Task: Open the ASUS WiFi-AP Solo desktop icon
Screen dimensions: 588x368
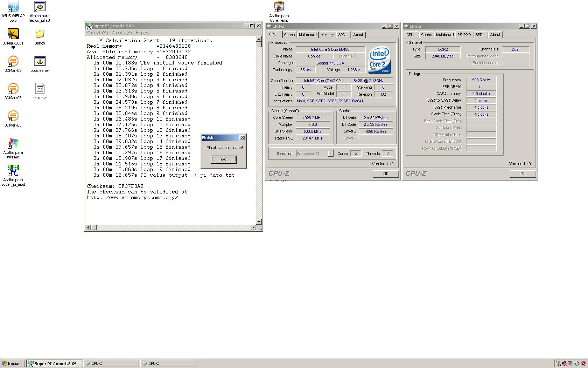Action: (x=13, y=12)
